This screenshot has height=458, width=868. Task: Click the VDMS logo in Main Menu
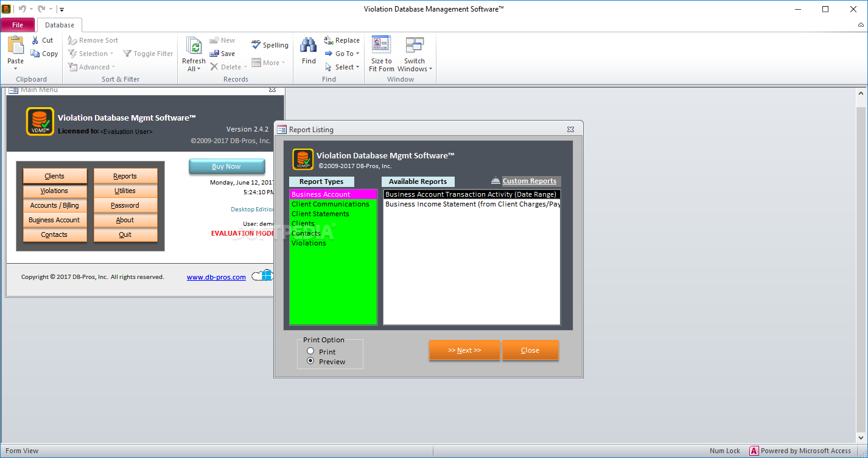coord(40,121)
